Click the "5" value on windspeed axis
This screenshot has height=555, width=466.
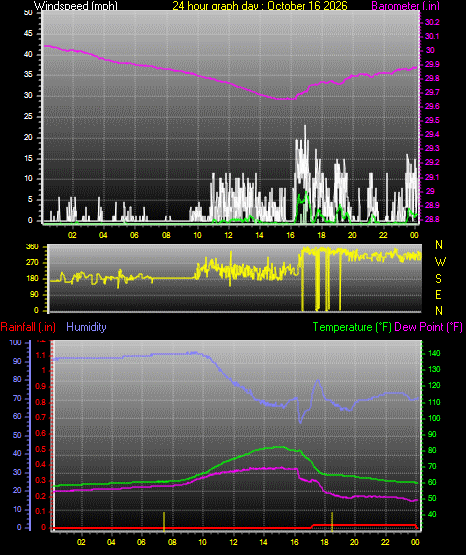[x=30, y=200]
